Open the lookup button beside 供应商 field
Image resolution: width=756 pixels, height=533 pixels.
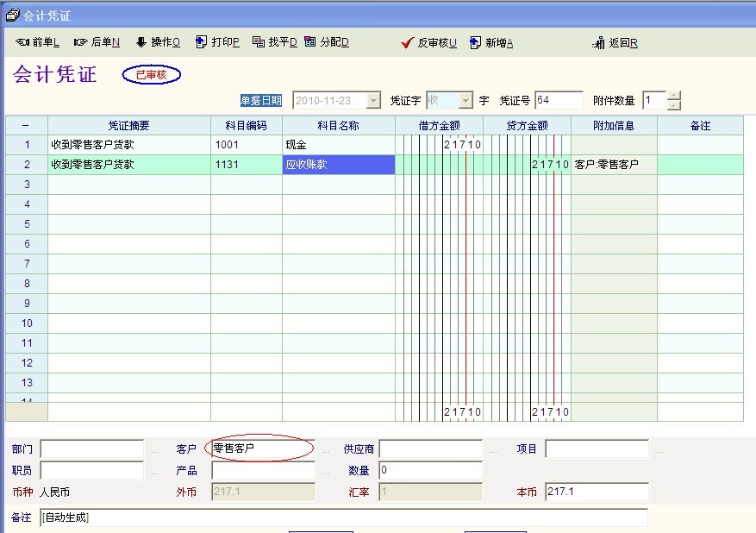493,449
